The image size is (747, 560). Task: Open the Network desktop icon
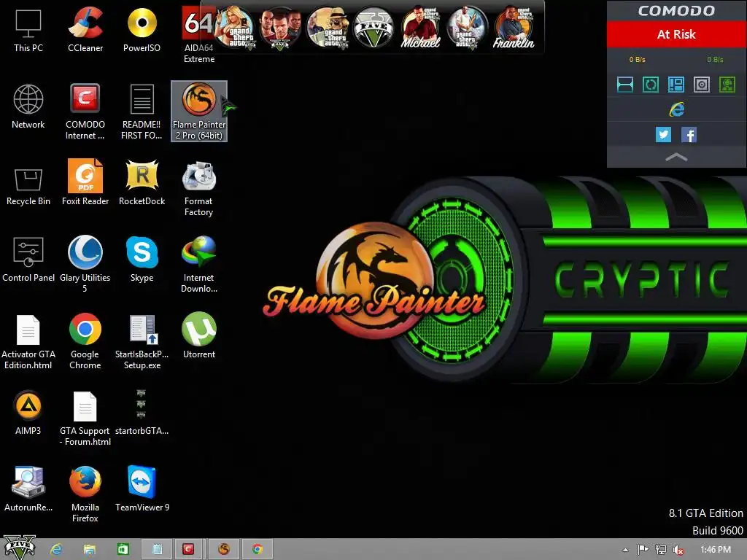[28, 106]
